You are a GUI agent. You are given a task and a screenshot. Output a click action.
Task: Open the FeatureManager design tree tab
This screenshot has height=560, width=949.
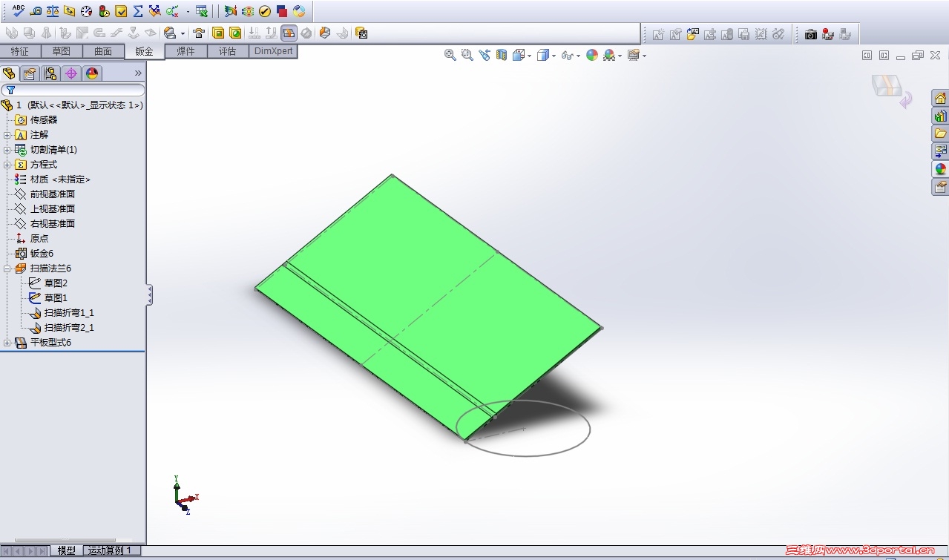tap(10, 73)
